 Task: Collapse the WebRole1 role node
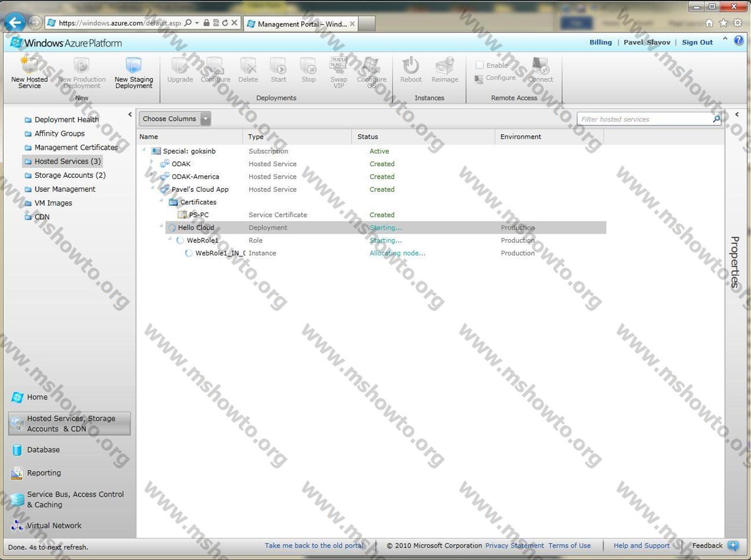click(170, 239)
